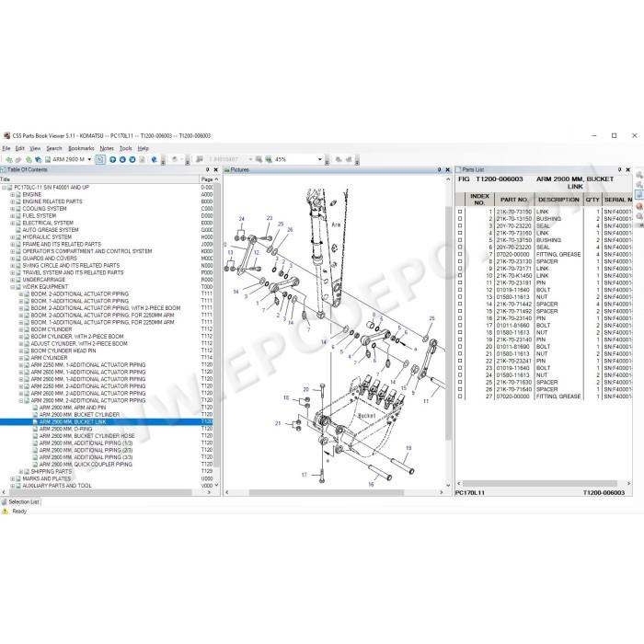Open the Help menu
This screenshot has width=644, height=644.
tap(143, 148)
